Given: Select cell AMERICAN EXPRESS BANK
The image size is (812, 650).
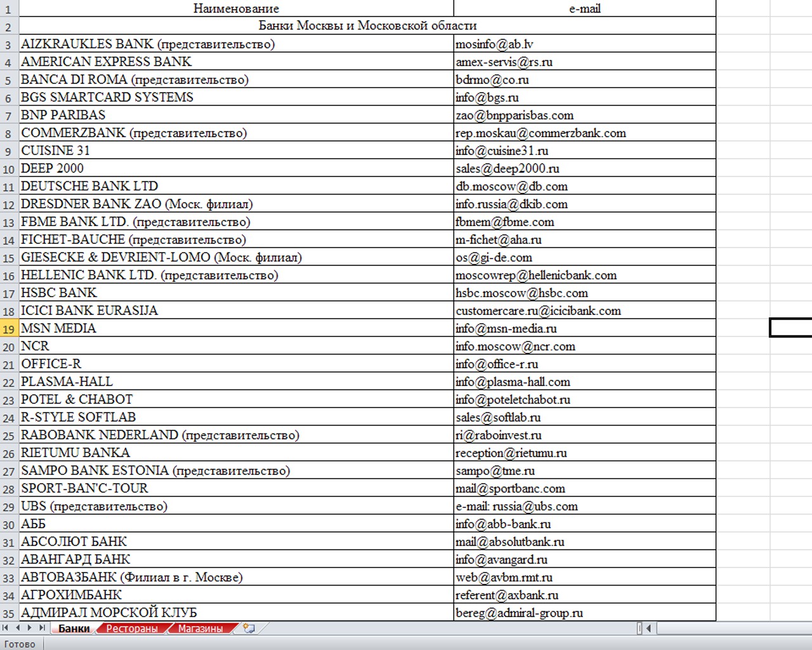Looking at the screenshot, I should point(236,62).
